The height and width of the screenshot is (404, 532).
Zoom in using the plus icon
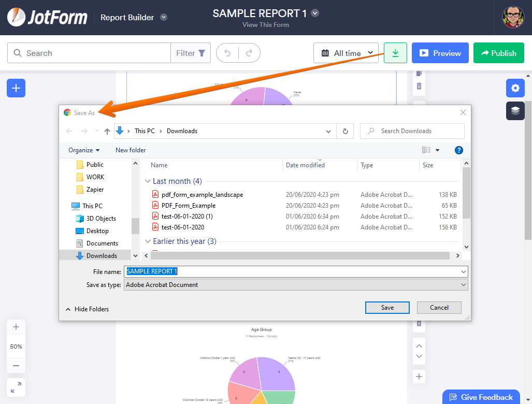[16, 326]
